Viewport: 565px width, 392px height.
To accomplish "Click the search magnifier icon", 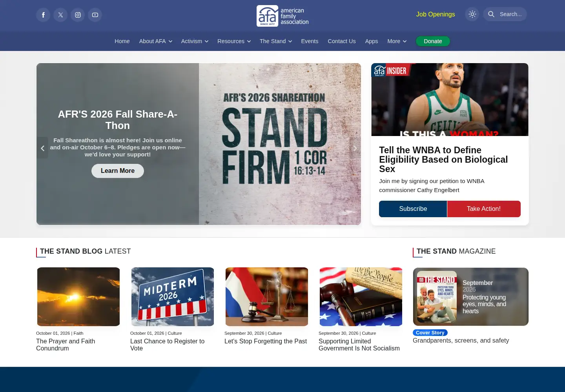I will pos(491,14).
